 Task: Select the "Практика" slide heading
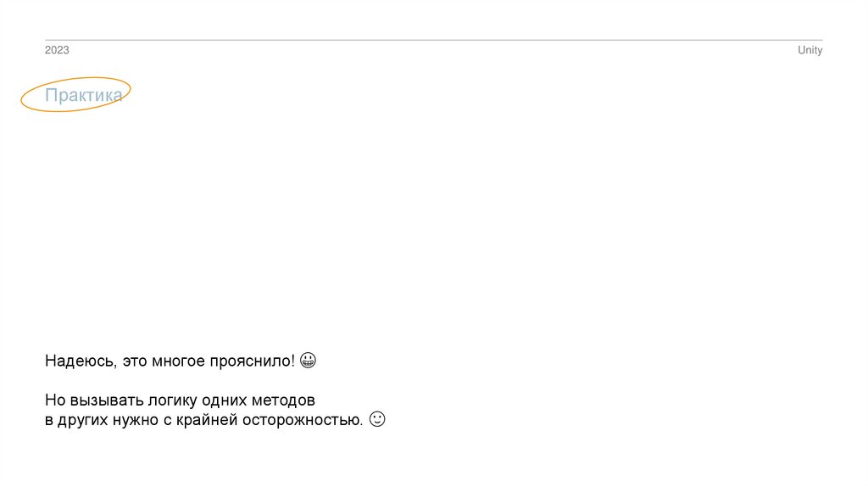(x=83, y=96)
